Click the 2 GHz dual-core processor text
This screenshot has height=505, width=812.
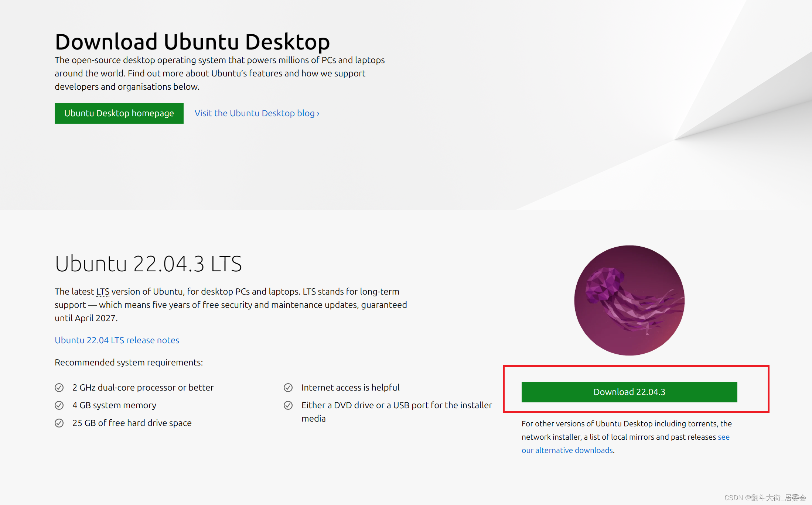coord(143,388)
